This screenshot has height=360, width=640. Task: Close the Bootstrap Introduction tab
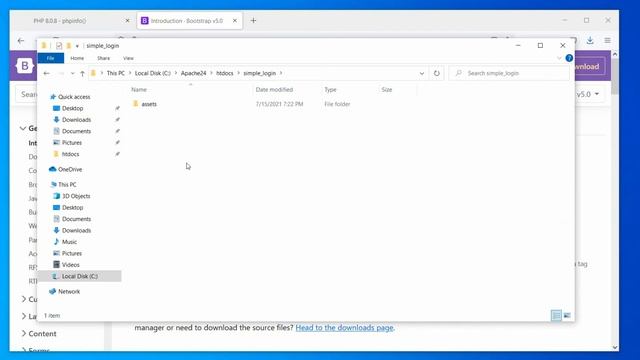point(235,21)
